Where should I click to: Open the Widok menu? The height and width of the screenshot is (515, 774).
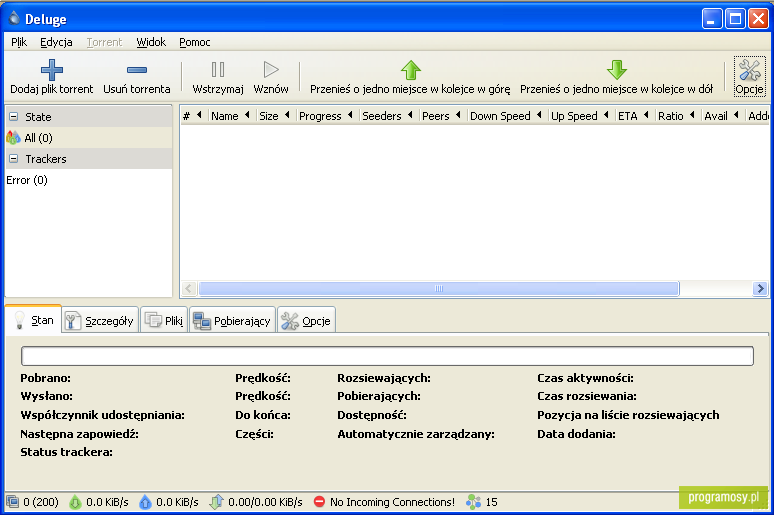coord(151,42)
